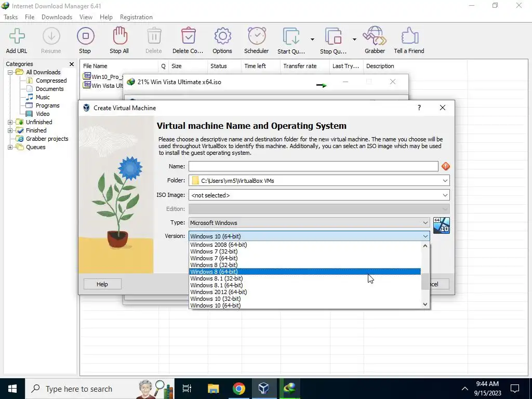The width and height of the screenshot is (532, 399).
Task: Expand the Finished category node
Action: [10, 130]
